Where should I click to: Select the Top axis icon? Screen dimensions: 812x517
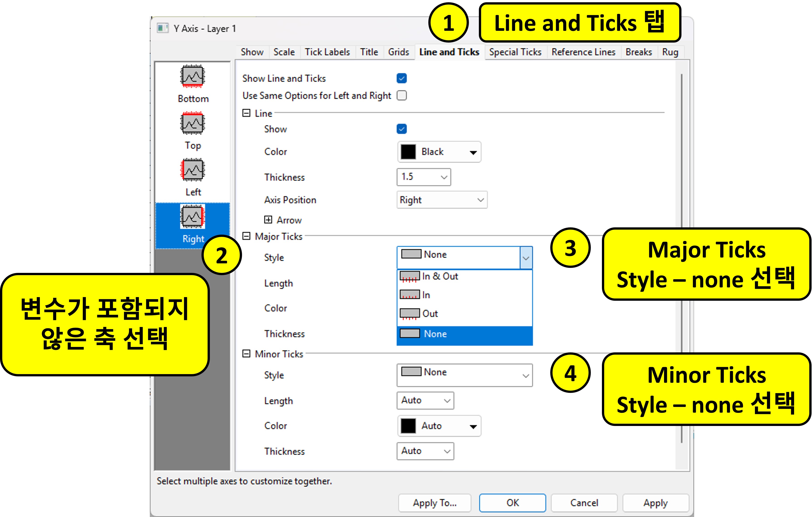[192, 124]
